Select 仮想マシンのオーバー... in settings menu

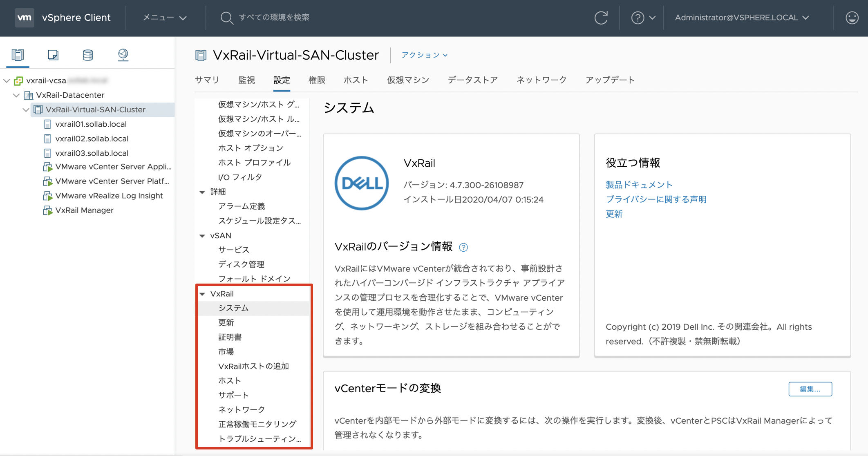tap(259, 134)
